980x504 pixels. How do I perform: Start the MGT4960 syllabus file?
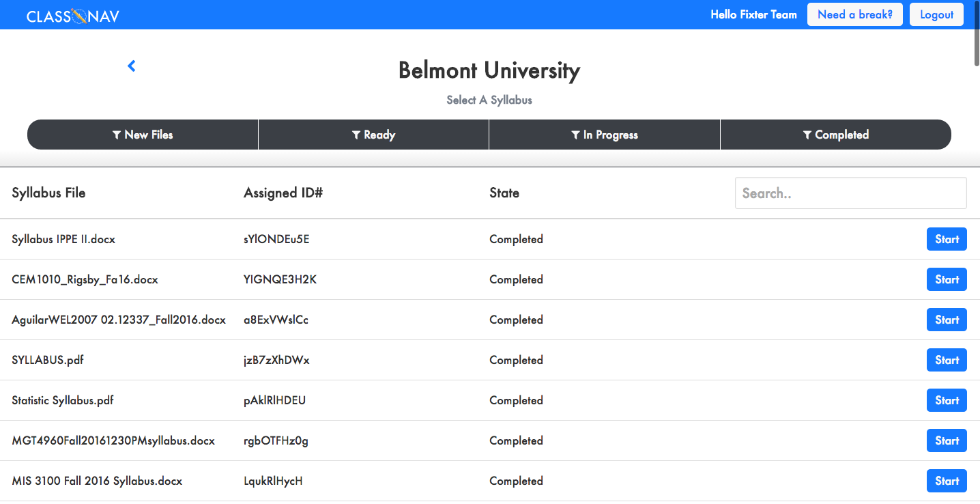click(x=947, y=440)
